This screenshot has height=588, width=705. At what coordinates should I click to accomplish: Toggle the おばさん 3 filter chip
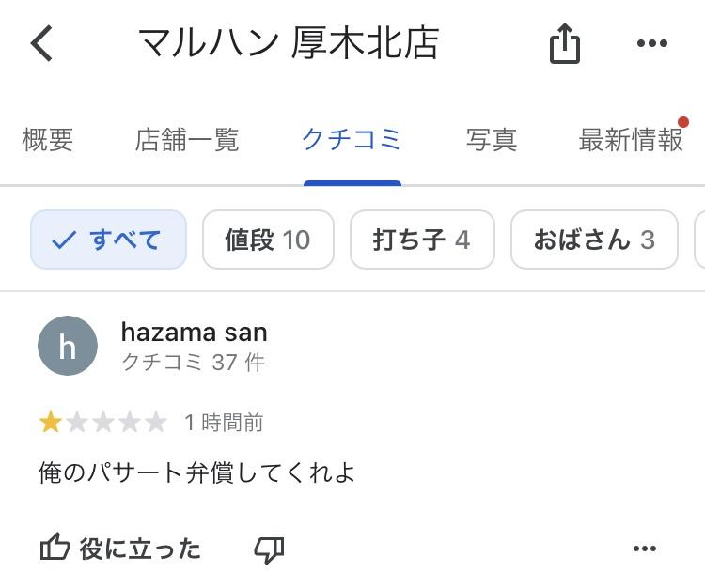click(x=594, y=240)
